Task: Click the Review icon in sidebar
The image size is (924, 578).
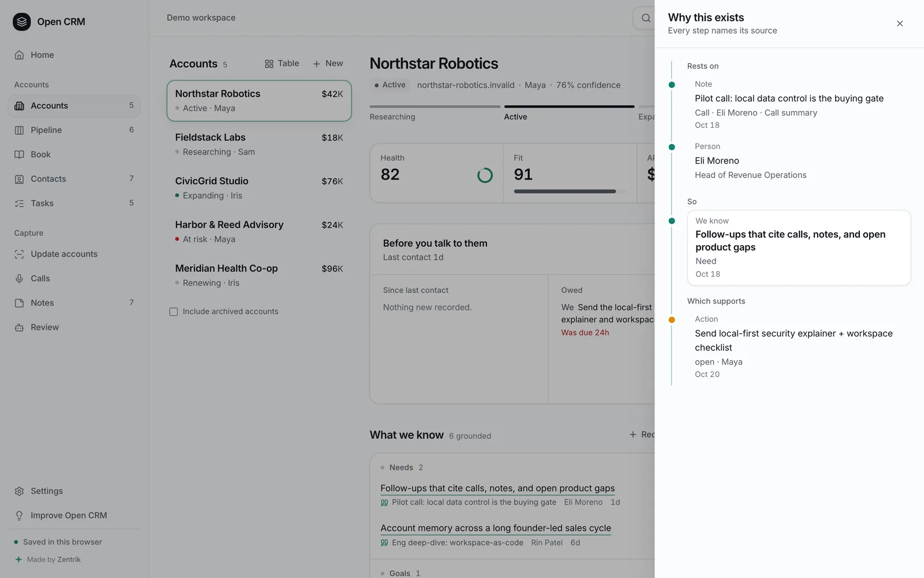Action: click(19, 327)
